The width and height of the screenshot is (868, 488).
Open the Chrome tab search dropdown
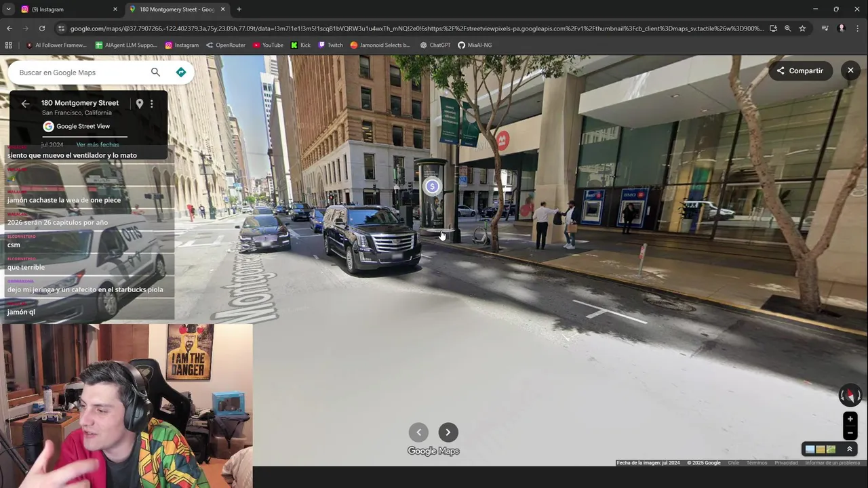[8, 9]
